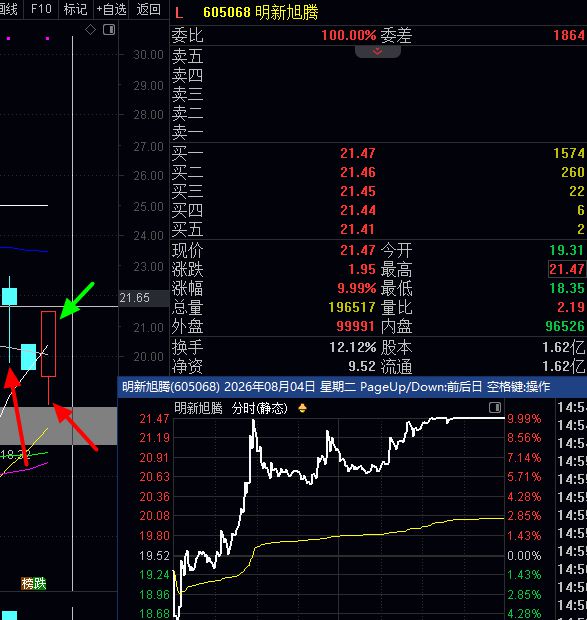Viewport: 587px width, 620px height.
Task: Toggle the panel icon in the intraday popup
Action: 495,407
